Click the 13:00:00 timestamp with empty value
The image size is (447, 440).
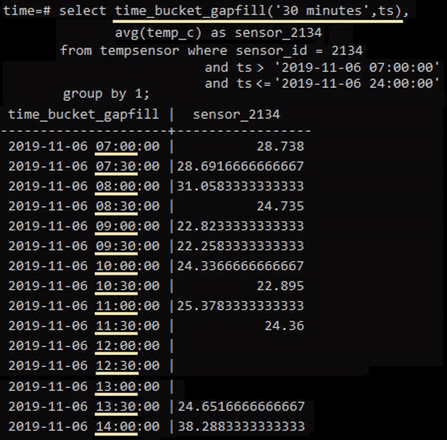(84, 387)
